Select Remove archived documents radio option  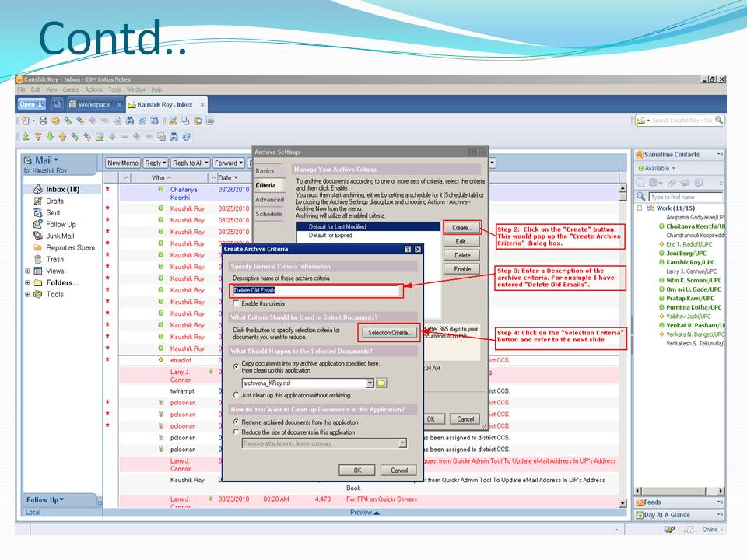point(236,422)
